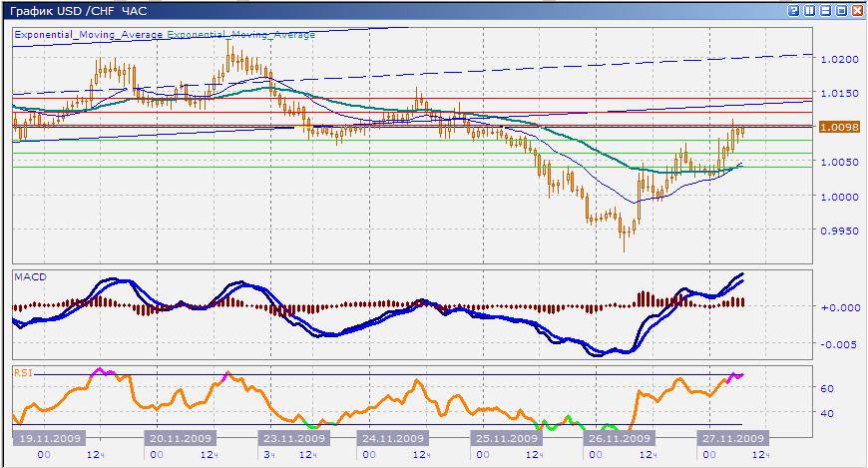
Task: Click the 0.9950 price axis label
Action: pos(837,231)
